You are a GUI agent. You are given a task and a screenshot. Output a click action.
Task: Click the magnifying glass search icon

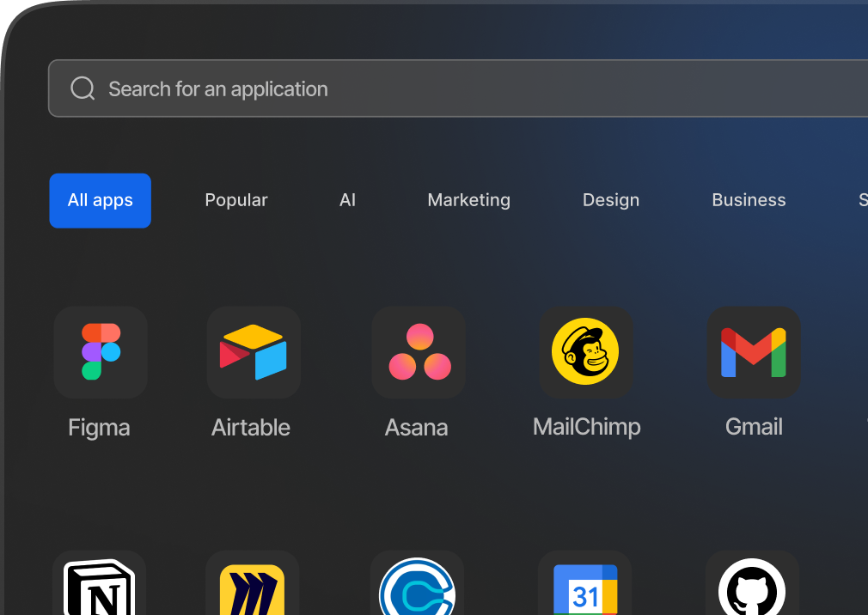83,88
